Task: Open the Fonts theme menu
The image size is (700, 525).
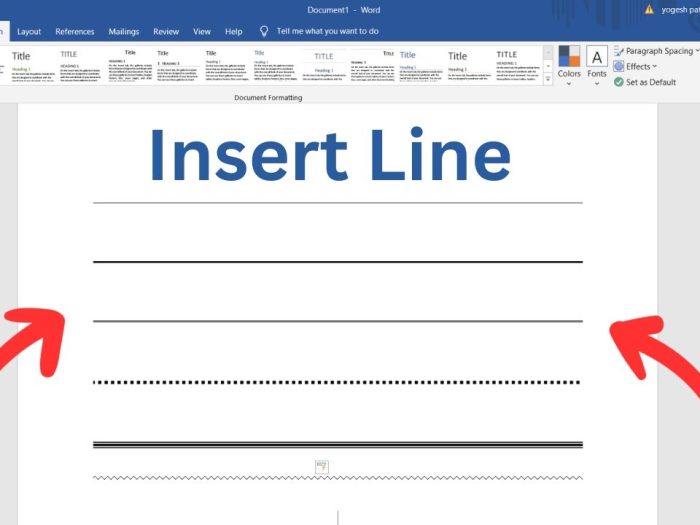Action: 597,64
